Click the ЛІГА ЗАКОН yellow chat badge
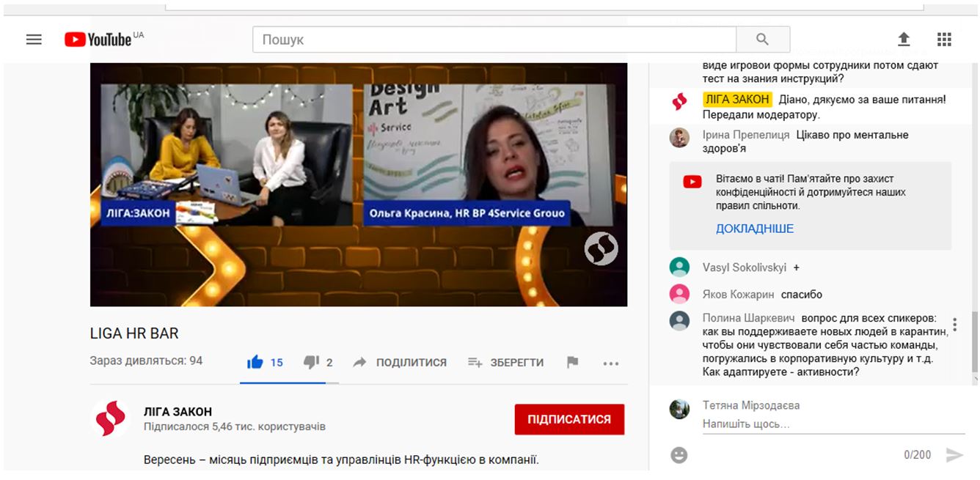This screenshot has width=980, height=480. click(737, 99)
